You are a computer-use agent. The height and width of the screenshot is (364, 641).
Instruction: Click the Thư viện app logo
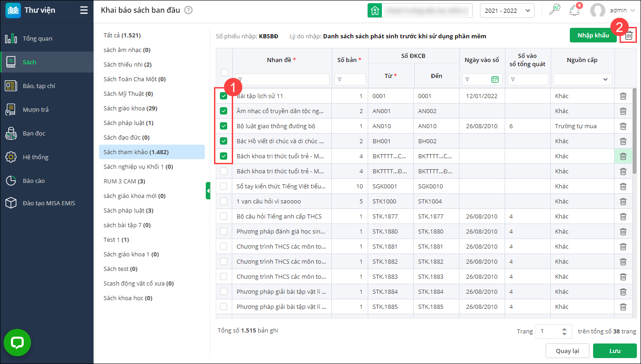[13, 10]
